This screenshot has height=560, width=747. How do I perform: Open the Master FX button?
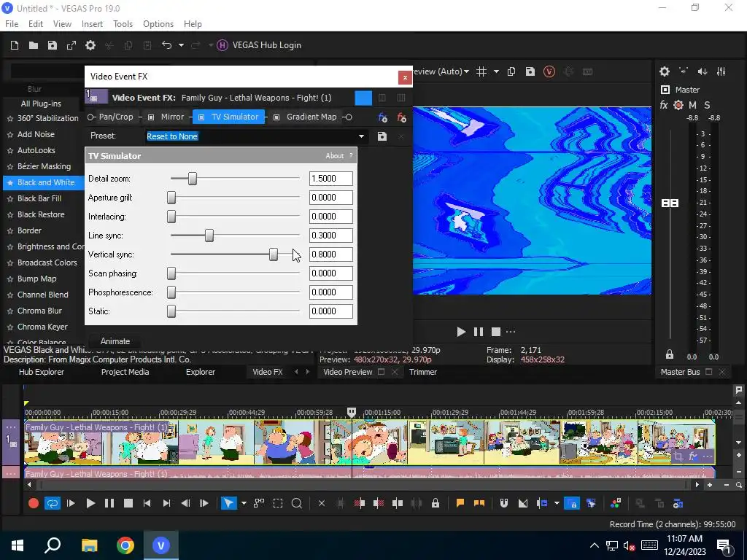click(x=664, y=105)
